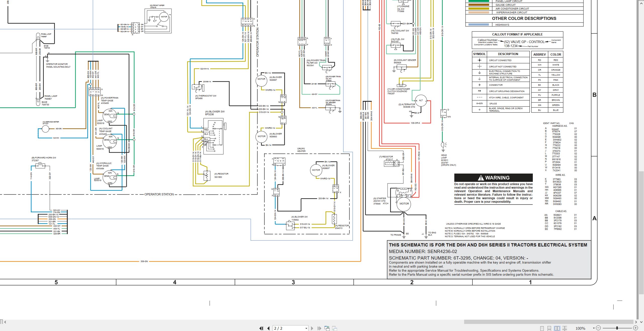Click the vertical scrollbar thumb
Image resolution: width=644 pixels, height=331 pixels.
pyautogui.click(x=641, y=233)
